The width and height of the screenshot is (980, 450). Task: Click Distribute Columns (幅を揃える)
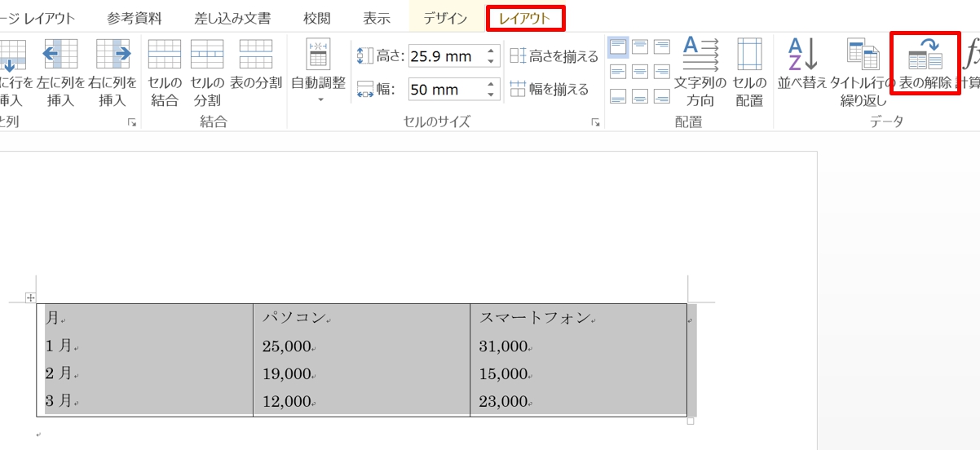[550, 89]
